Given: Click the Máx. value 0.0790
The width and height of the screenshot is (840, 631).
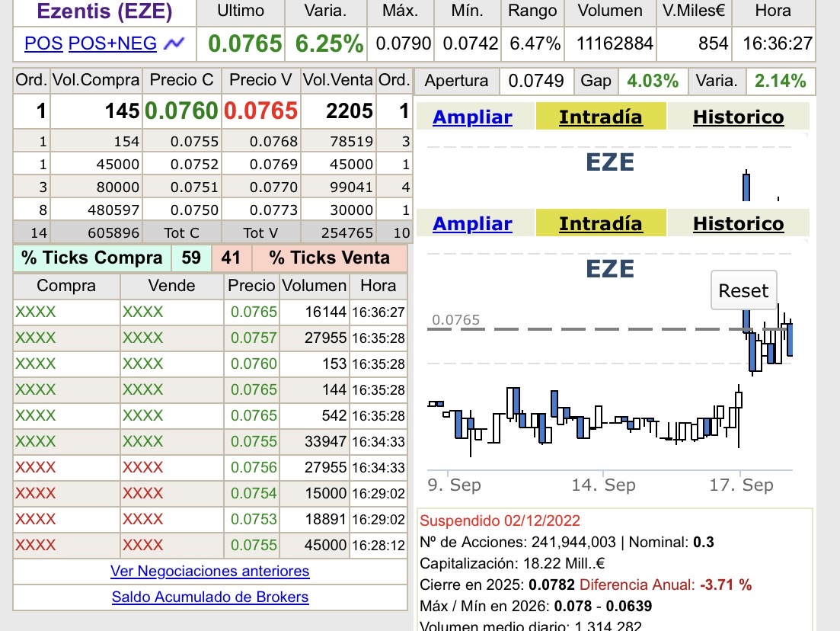Looking at the screenshot, I should click(x=404, y=43).
